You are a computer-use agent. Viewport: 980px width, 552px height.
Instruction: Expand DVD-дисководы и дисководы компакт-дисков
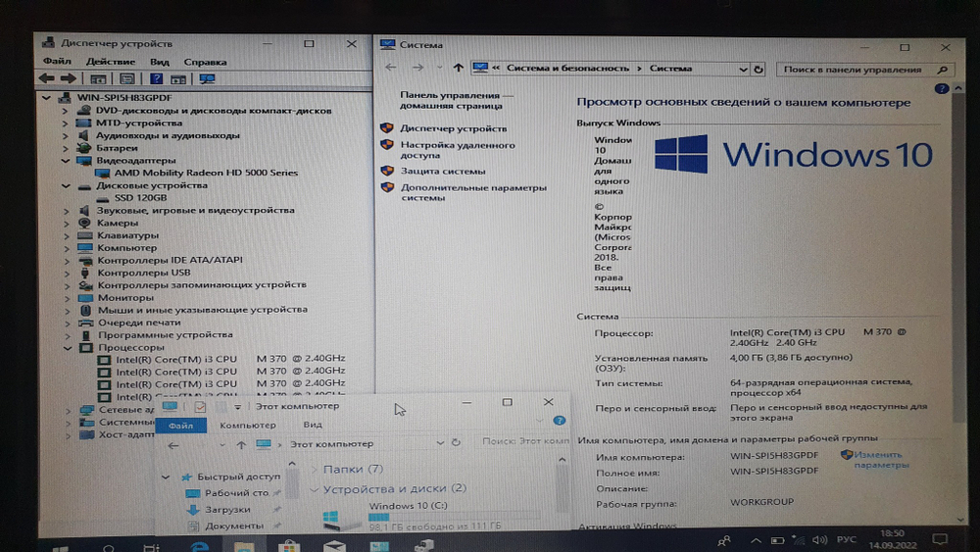click(65, 111)
